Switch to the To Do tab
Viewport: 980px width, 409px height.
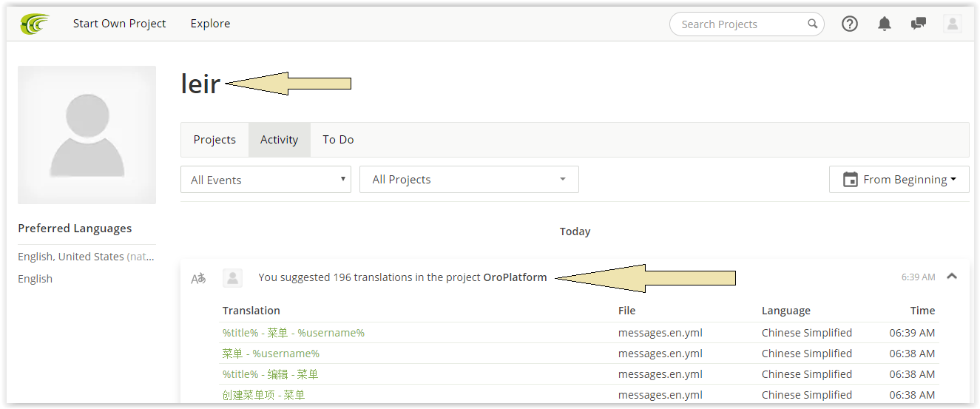click(x=338, y=140)
